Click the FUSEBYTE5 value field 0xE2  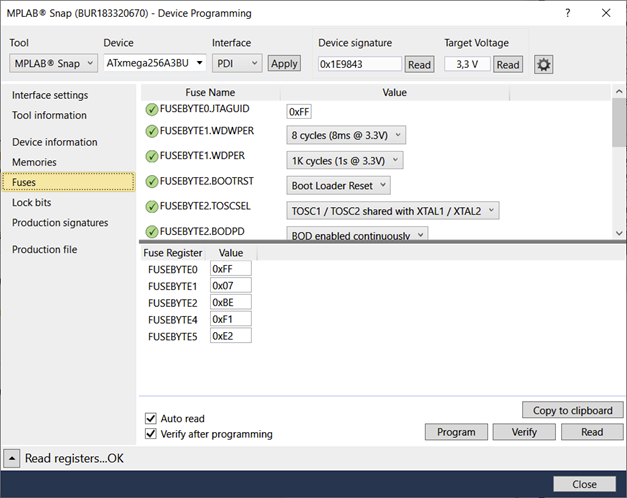coord(231,336)
